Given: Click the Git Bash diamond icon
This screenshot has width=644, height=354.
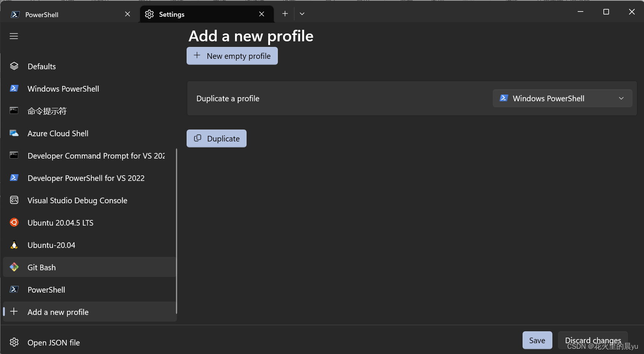Looking at the screenshot, I should click(14, 267).
